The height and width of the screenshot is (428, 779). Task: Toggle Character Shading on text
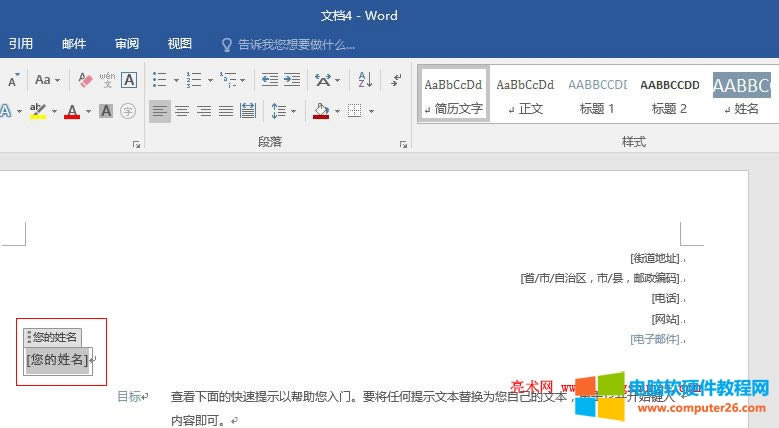click(107, 111)
